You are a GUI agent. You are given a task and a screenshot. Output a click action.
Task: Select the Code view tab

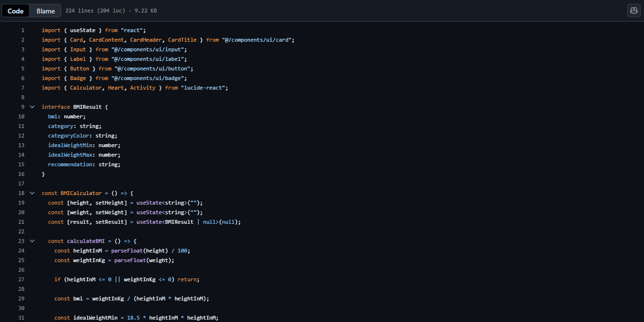tap(16, 11)
